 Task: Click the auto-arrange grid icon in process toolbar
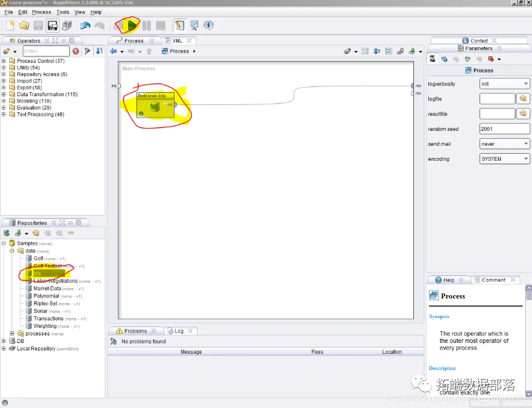[x=365, y=51]
